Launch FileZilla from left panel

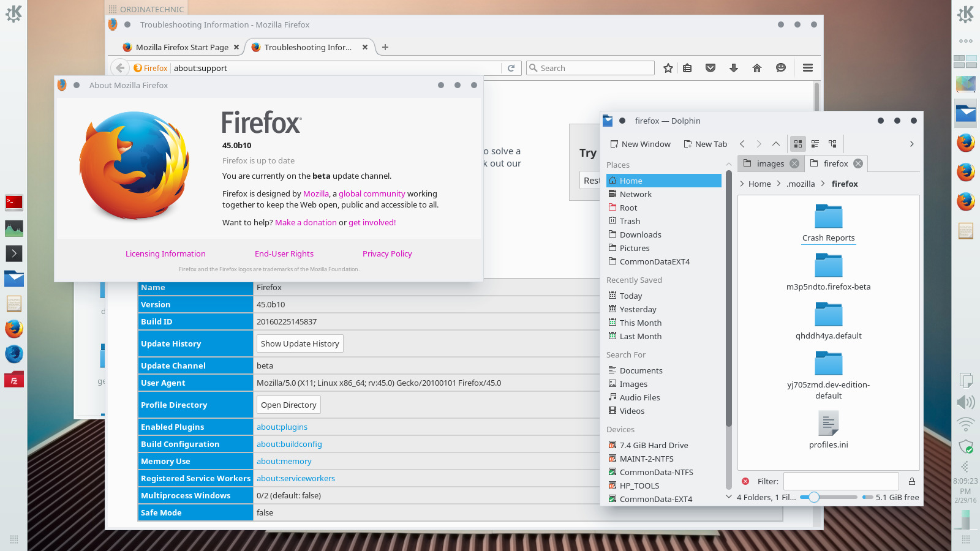[x=13, y=380]
